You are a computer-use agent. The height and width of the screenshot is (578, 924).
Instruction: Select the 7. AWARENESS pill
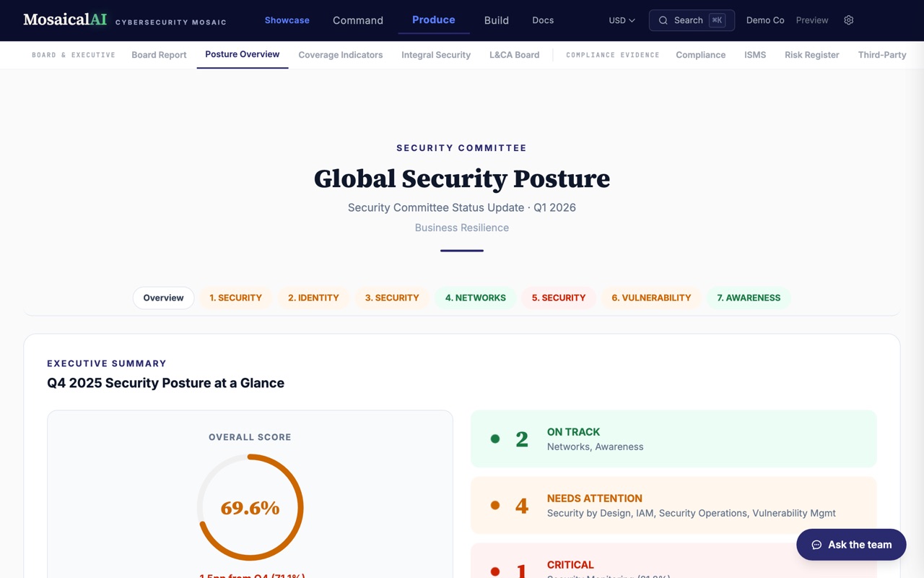(x=749, y=298)
